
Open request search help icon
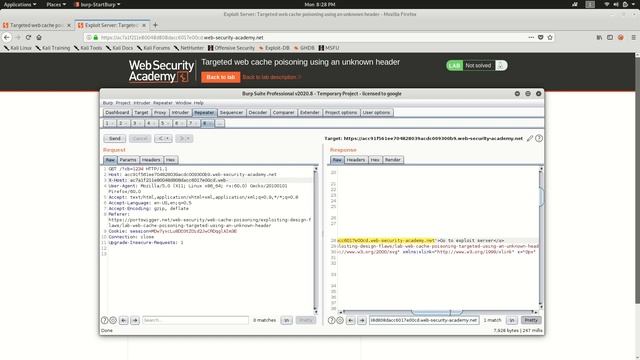[x=104, y=320]
